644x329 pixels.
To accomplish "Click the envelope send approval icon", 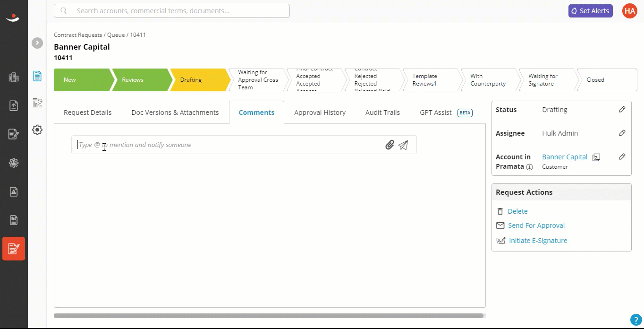I will pos(500,225).
